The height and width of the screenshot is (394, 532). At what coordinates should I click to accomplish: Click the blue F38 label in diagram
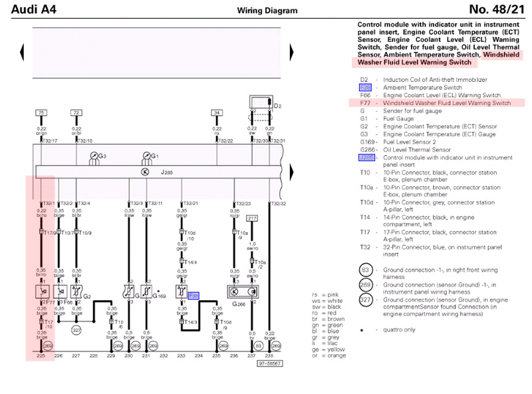(x=193, y=295)
